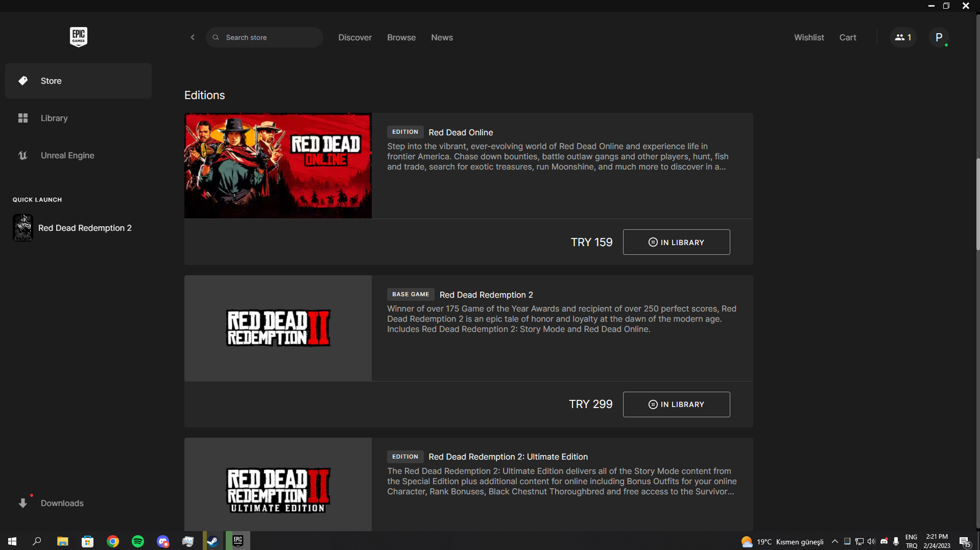Open the profile avatar P

pos(939,37)
